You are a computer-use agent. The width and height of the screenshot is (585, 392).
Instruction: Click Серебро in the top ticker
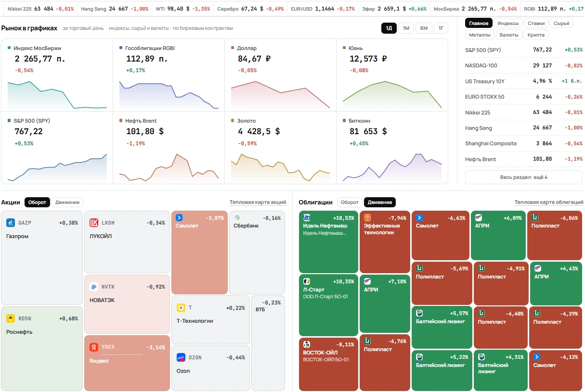[250, 9]
